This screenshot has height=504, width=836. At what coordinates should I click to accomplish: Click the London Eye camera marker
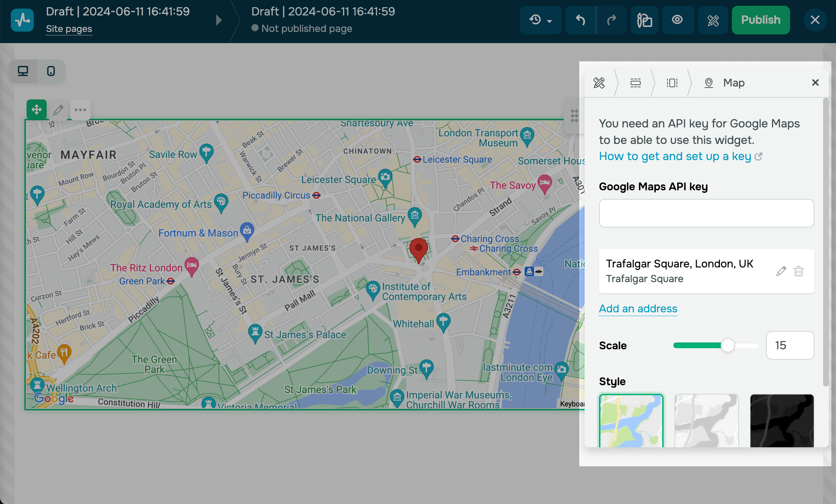(x=562, y=371)
